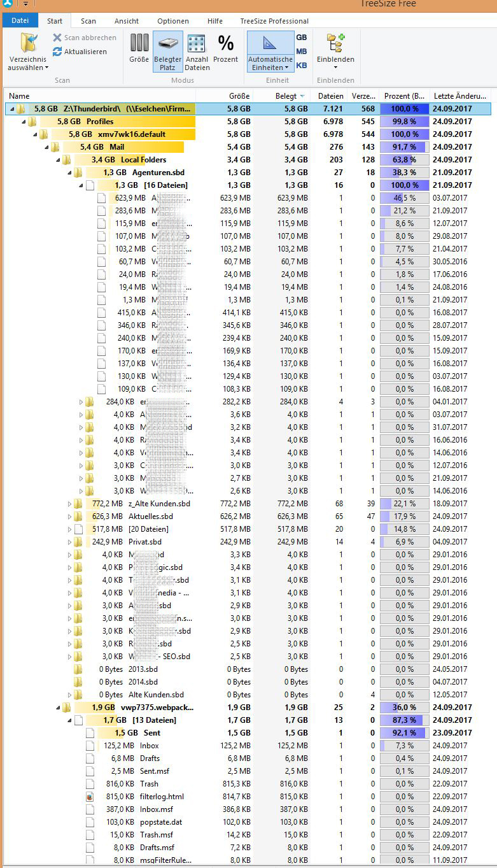The image size is (497, 868).
Task: Select the Sent.msf row
Action: coord(248,771)
